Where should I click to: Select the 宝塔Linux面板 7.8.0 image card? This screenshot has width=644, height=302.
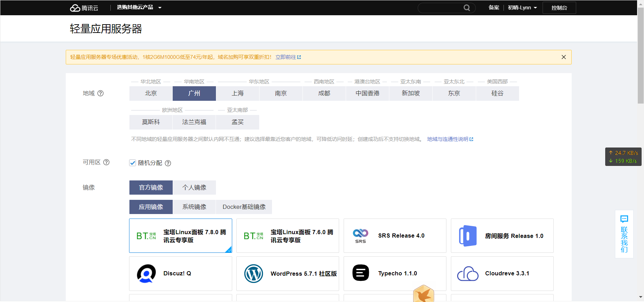181,236
